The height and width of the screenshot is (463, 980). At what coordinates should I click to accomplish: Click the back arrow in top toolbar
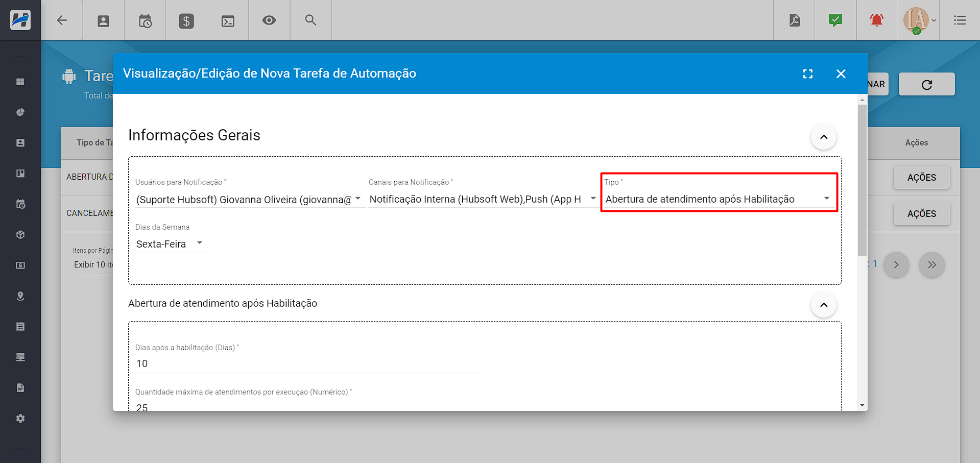point(62,20)
